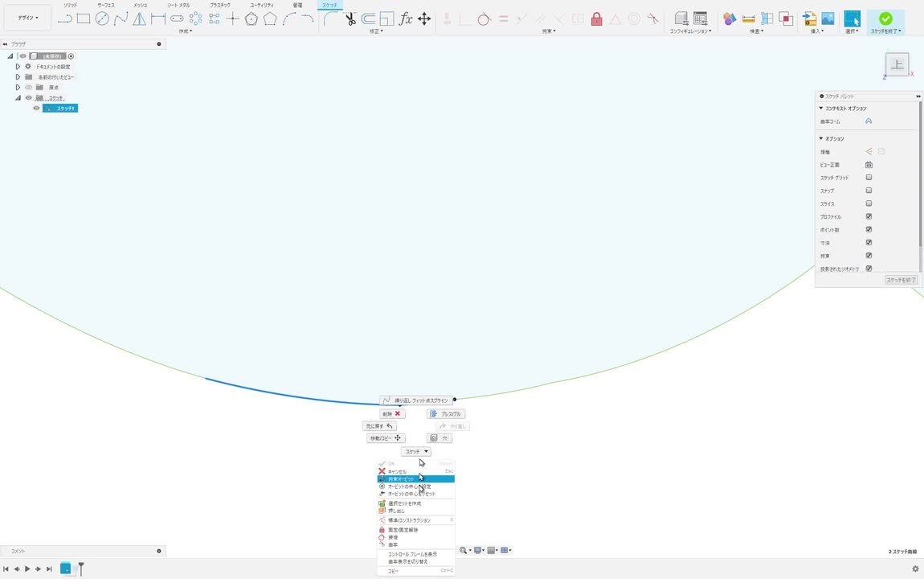Choose キャンセル in the context menu
Viewport: 924px width, 579px height.
click(x=416, y=472)
